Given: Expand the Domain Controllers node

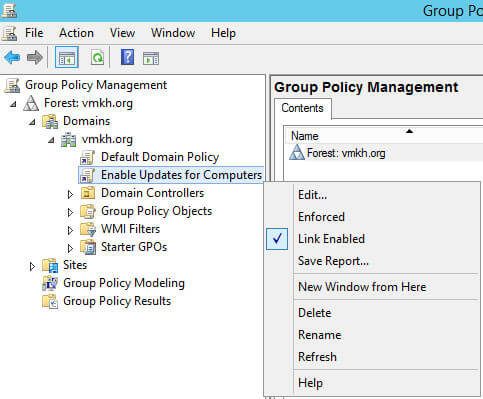Looking at the screenshot, I should pos(70,194).
